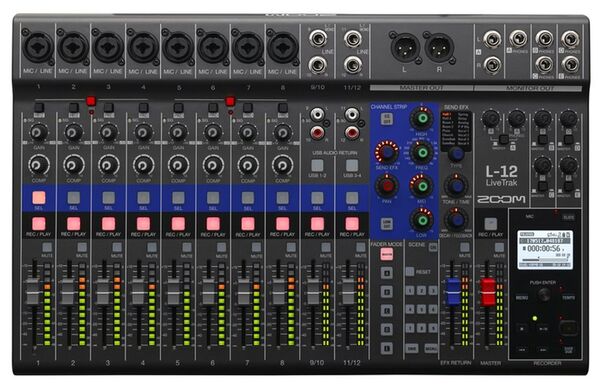Mute channel 1

coord(47,247)
